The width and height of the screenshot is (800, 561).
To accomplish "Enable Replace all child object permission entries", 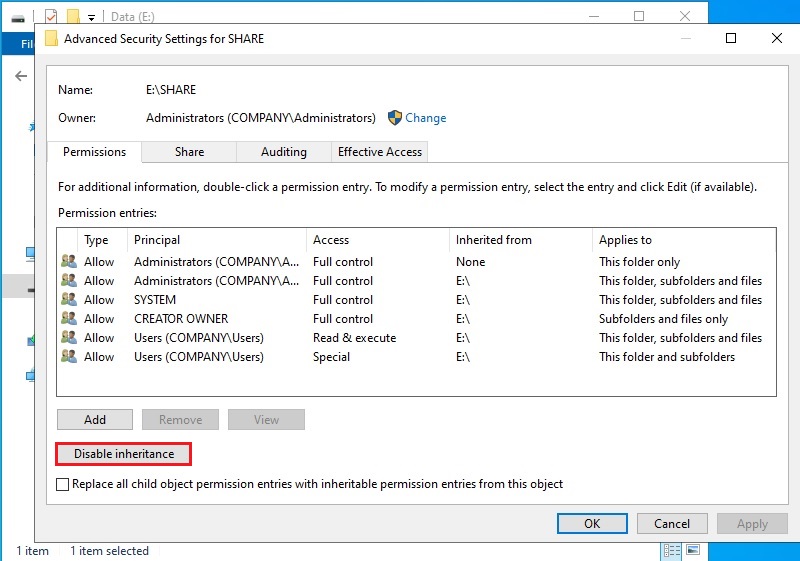I will coord(64,484).
